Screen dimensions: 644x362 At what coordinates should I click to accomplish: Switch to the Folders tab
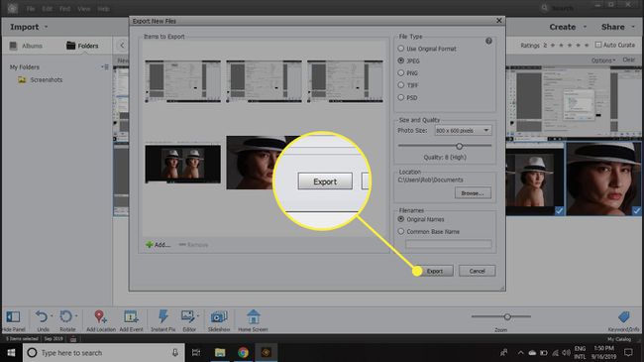tap(82, 46)
